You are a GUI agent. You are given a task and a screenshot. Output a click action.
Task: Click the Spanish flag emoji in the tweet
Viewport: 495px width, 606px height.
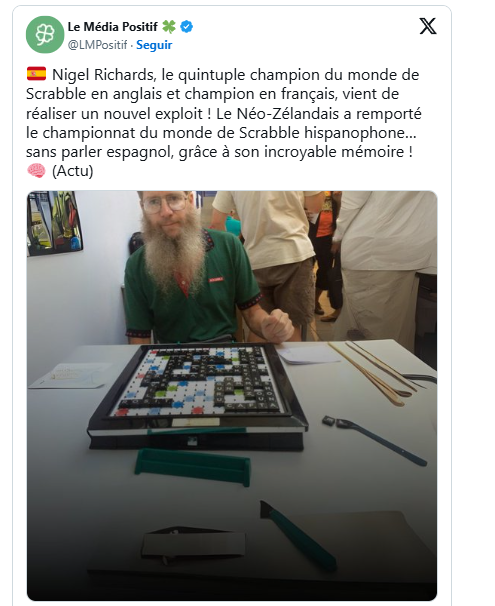[x=36, y=73]
